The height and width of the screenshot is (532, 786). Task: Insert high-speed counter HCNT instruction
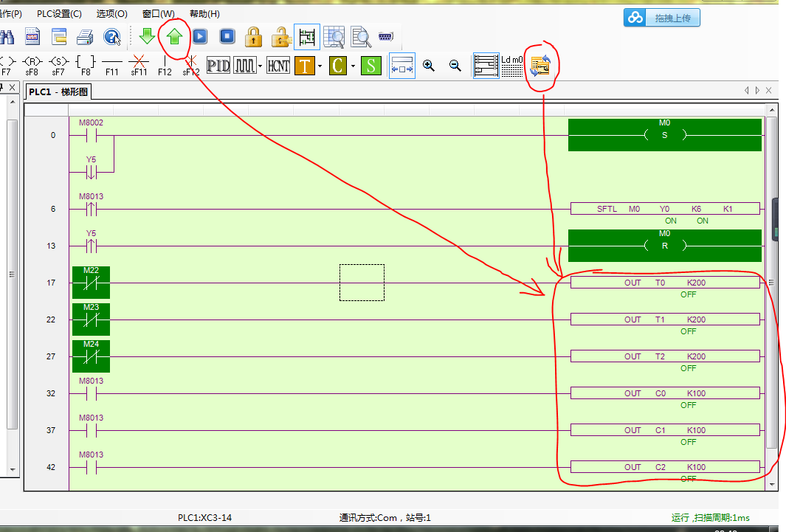pos(278,66)
